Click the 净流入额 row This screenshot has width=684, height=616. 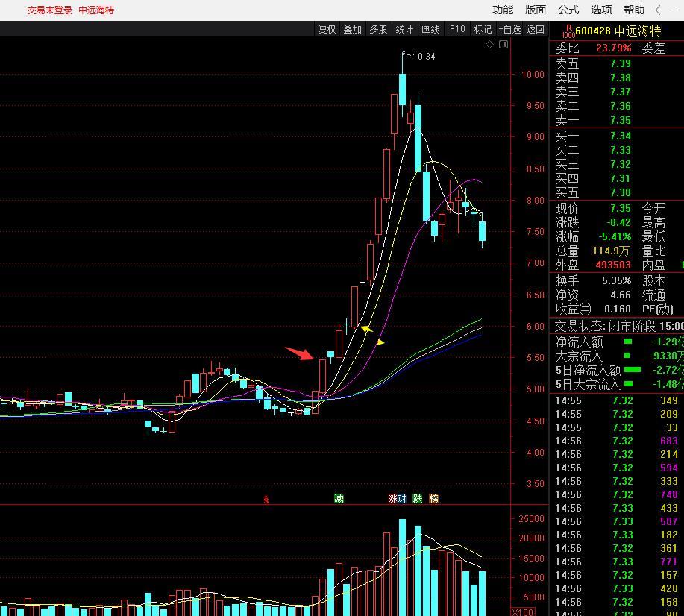click(618, 342)
